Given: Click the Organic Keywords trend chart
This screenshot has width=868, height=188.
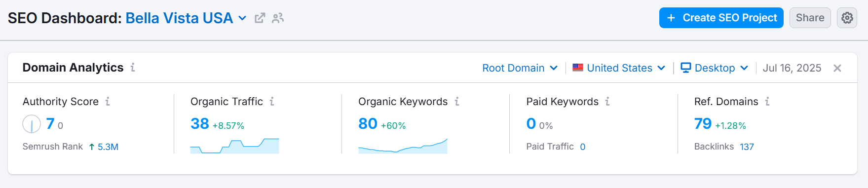Looking at the screenshot, I should 403,146.
